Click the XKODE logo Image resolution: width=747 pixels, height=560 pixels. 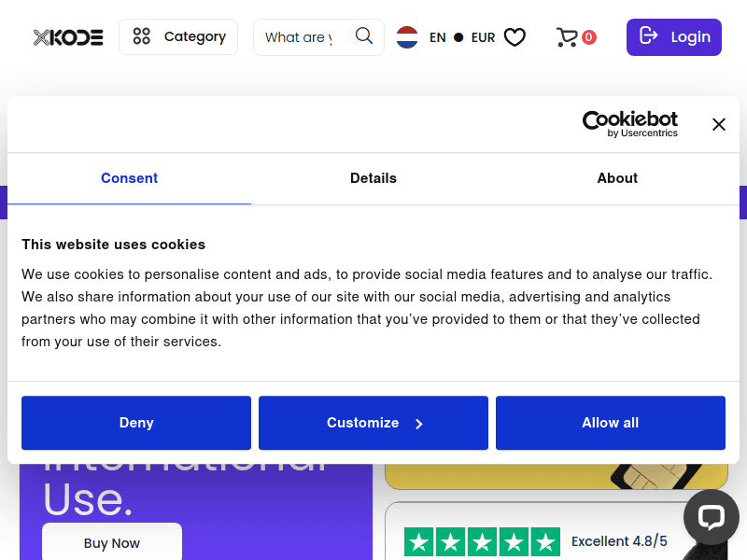point(68,37)
